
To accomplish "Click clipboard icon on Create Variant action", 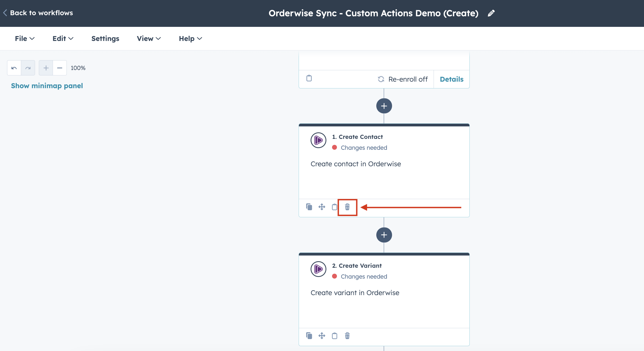I will (x=334, y=336).
